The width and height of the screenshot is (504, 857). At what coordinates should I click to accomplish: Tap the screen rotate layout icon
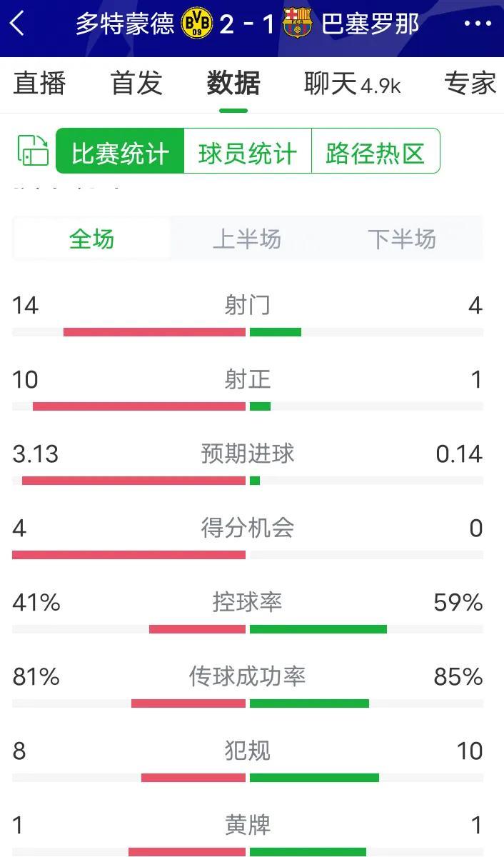[33, 151]
